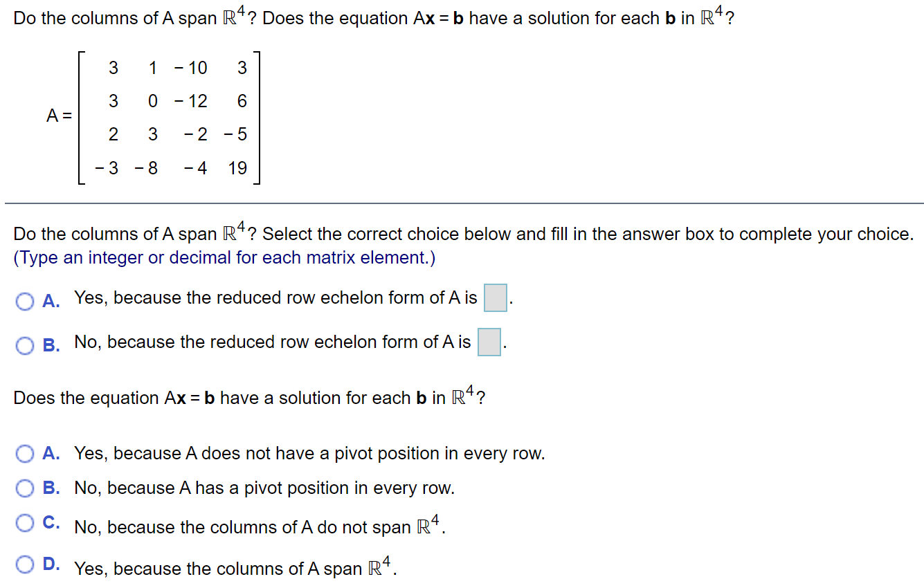Click the horizontal divider line below matrix
The image size is (924, 588).
tap(462, 202)
